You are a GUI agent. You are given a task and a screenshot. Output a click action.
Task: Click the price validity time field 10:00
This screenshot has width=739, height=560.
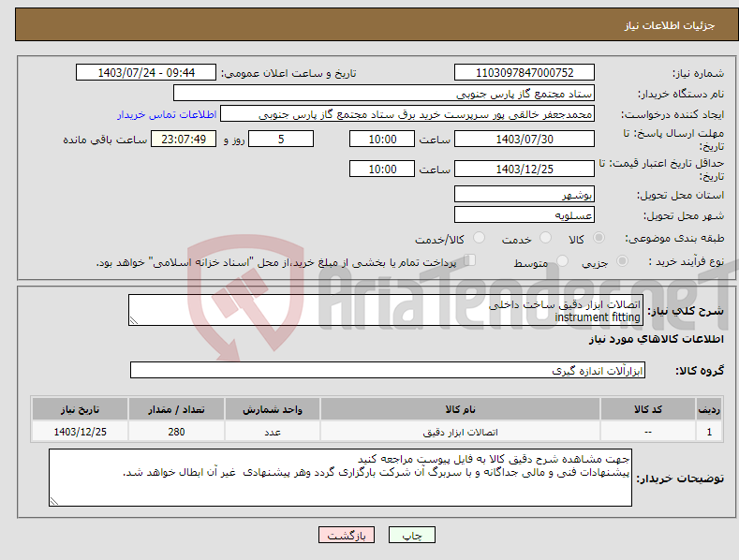pyautogui.click(x=382, y=169)
